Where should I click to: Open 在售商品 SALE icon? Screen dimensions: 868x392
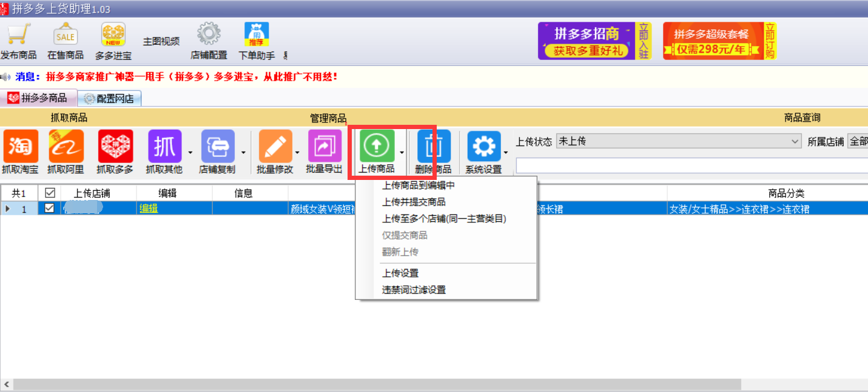click(x=65, y=35)
